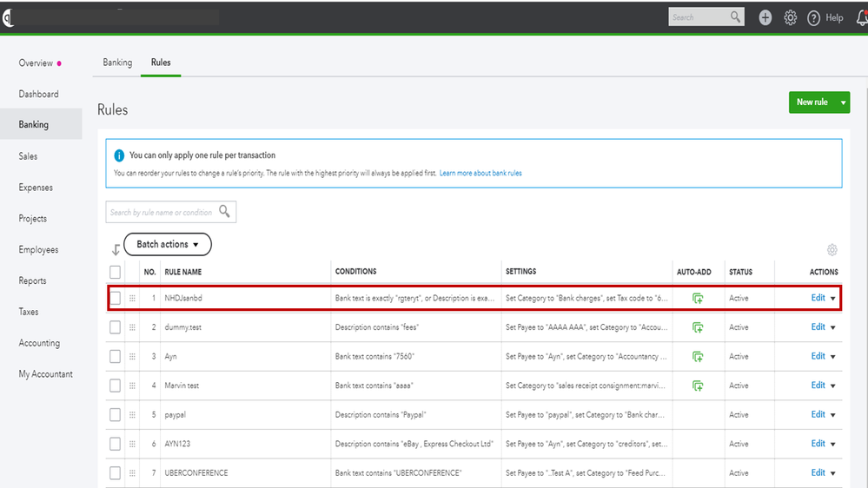Click the rule name or condition search field
Image resolution: width=868 pixels, height=488 pixels.
tap(162, 212)
